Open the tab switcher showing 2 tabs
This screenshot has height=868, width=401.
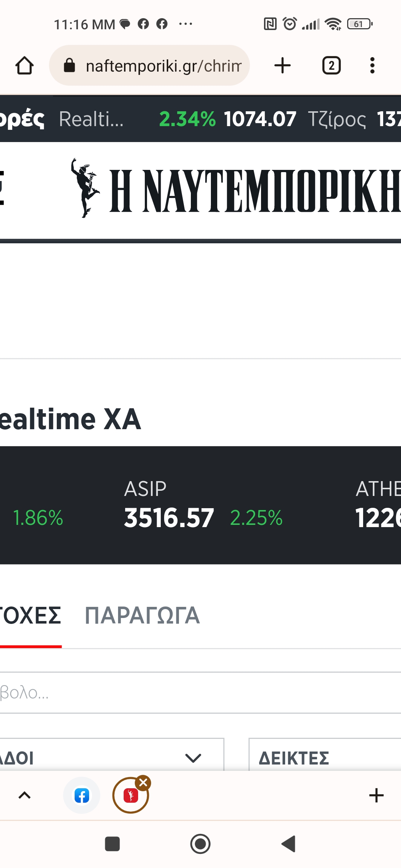pos(331,66)
